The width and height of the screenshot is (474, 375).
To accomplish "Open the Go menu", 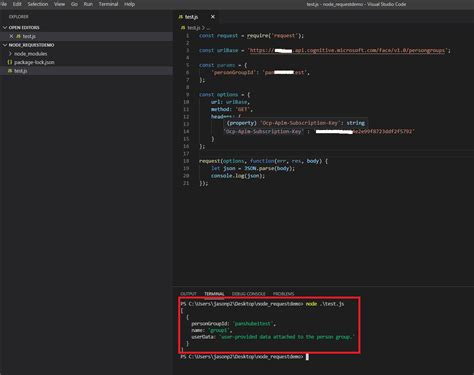I will coord(74,4).
